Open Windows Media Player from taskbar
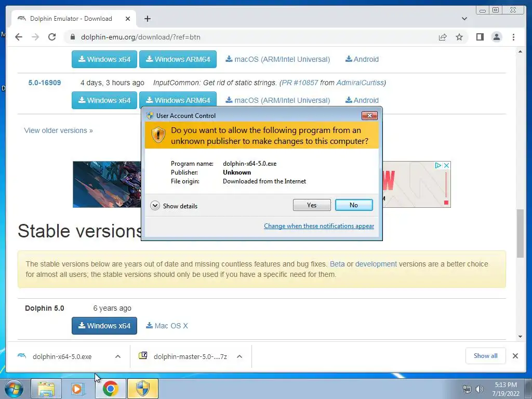The image size is (532, 399). pos(78,389)
